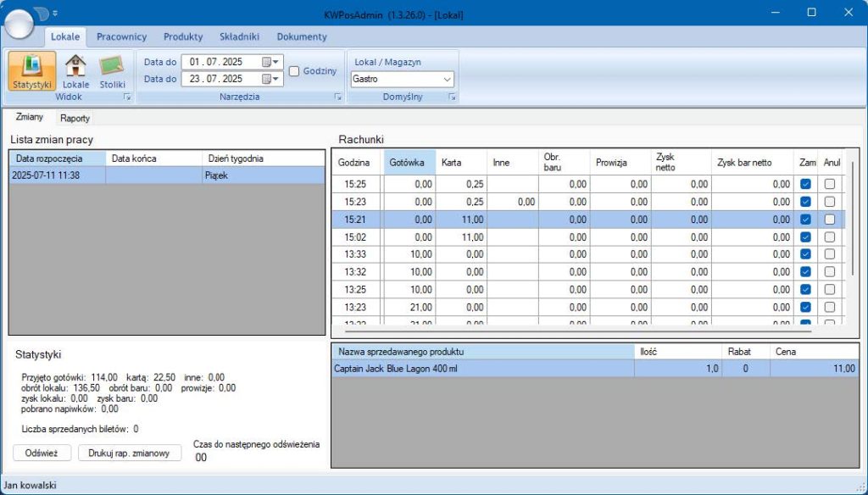Open calendar dropdown for 01.07.2025 date
Screen dimensions: 868x495
click(270, 62)
